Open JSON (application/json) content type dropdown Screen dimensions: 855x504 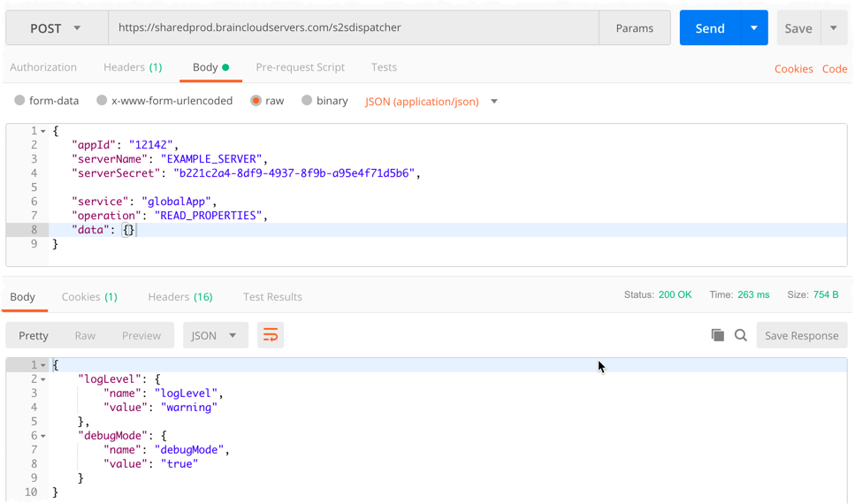[431, 102]
